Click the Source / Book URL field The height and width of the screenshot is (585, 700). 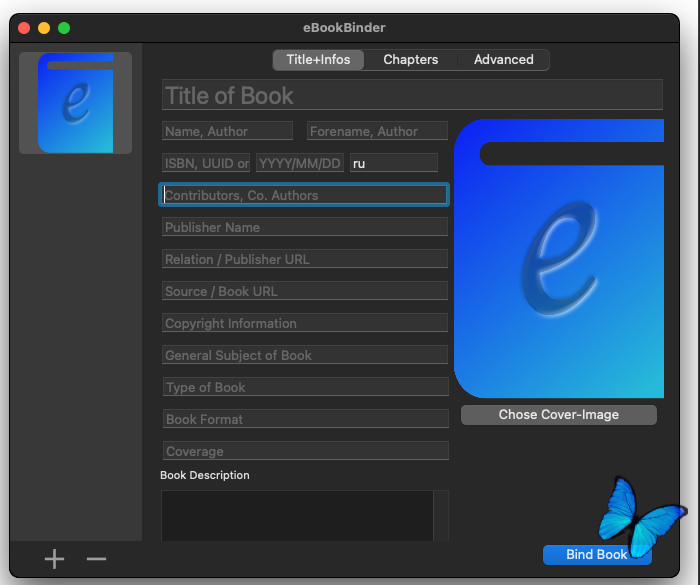[x=305, y=291]
